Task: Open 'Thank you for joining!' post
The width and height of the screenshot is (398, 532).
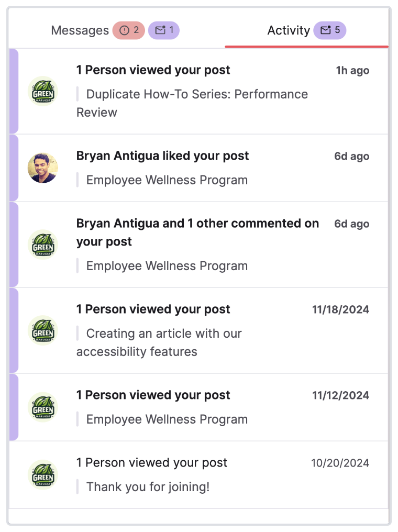Action: click(148, 487)
